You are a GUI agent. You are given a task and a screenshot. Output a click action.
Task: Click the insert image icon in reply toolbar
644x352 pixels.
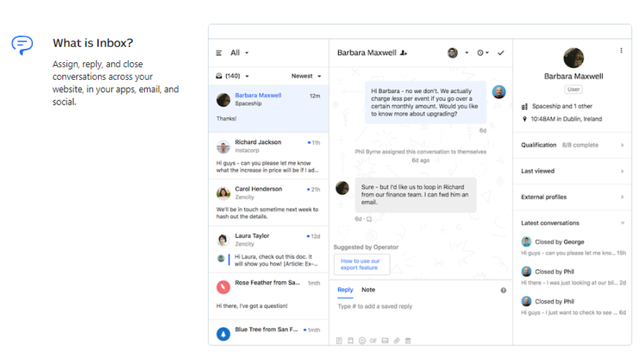(385, 340)
